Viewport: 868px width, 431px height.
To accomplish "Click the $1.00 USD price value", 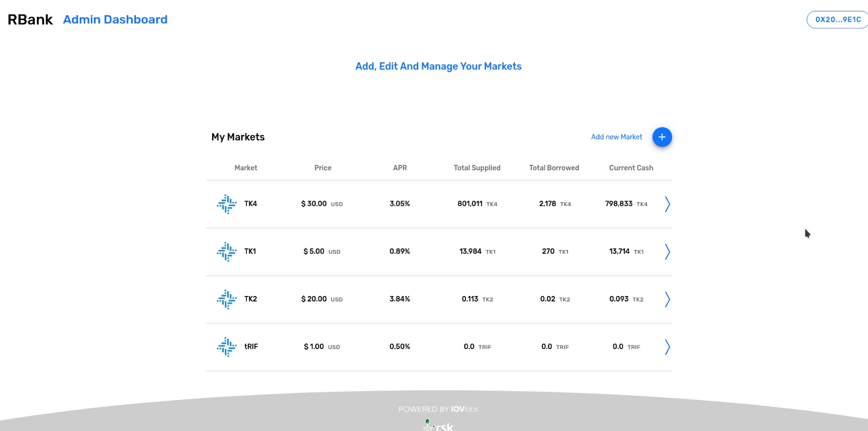I will click(322, 347).
